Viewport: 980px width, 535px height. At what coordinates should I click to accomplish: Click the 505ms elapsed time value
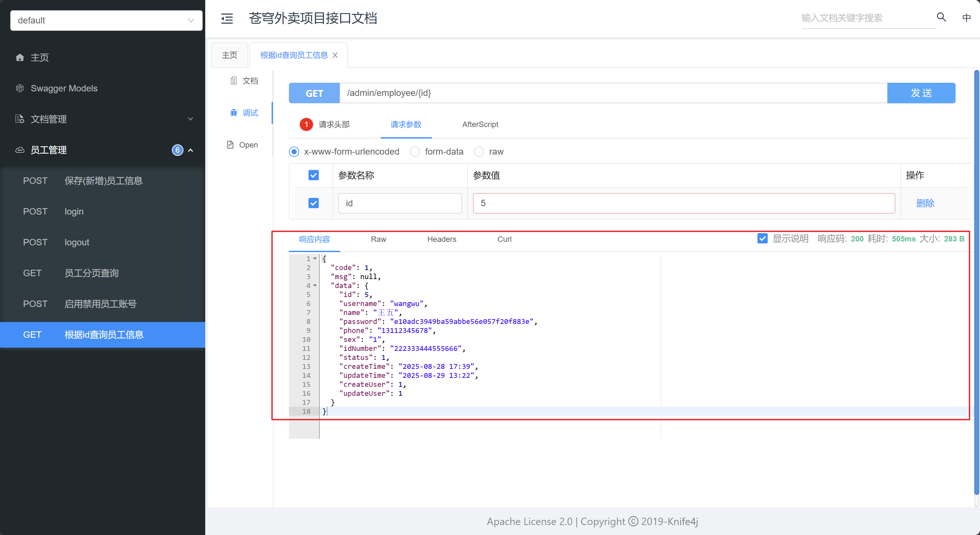click(904, 239)
